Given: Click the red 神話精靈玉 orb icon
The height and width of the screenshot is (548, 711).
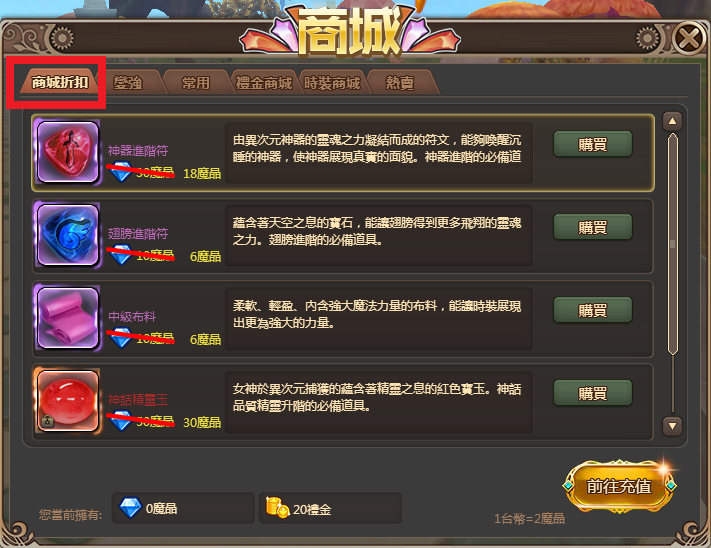Looking at the screenshot, I should 68,401.
